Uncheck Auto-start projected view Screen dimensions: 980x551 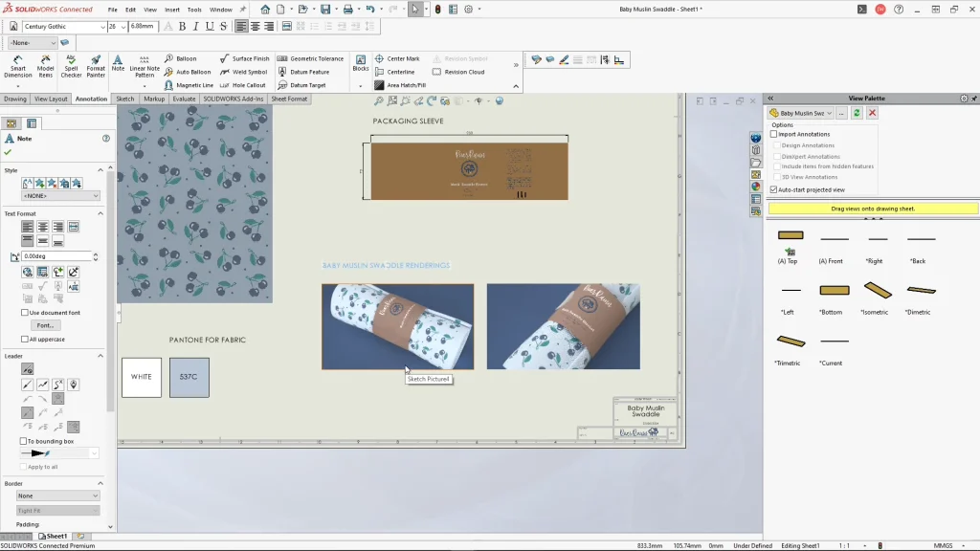(x=774, y=189)
